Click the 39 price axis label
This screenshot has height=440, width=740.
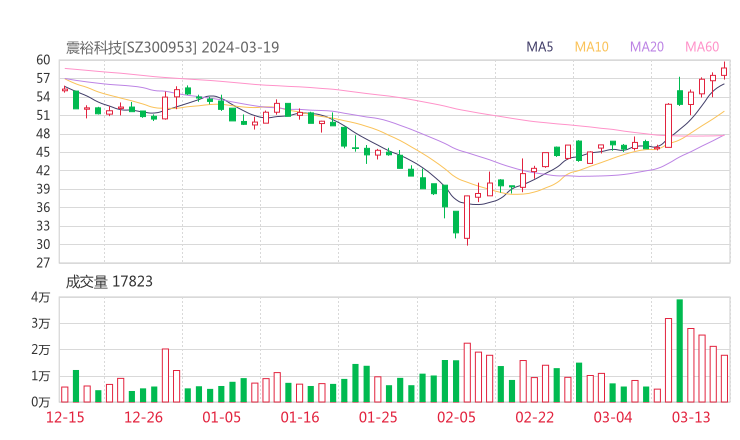point(43,189)
